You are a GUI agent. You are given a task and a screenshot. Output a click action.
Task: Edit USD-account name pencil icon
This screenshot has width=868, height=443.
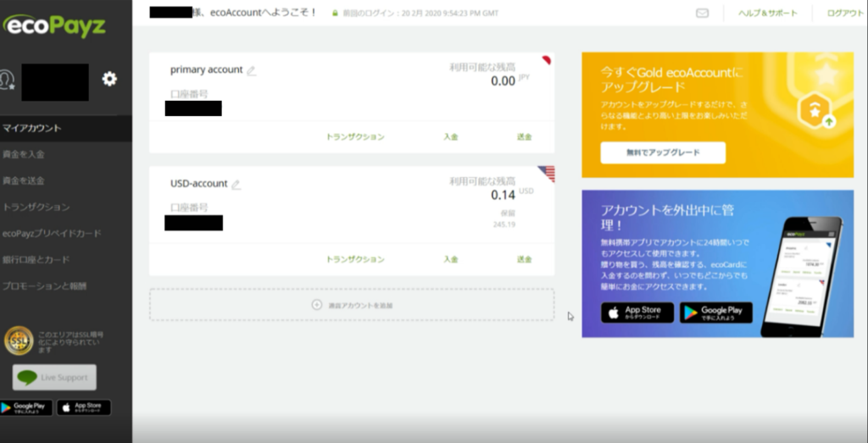click(x=236, y=185)
